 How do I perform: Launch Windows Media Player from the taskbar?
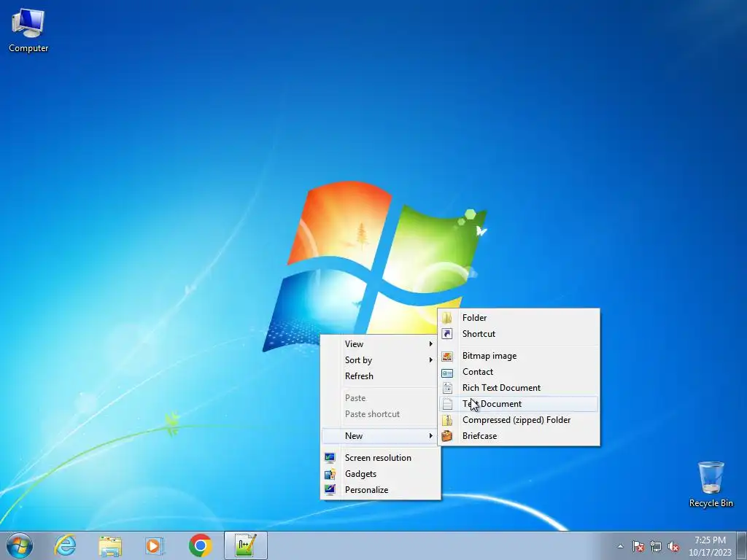[x=155, y=545]
